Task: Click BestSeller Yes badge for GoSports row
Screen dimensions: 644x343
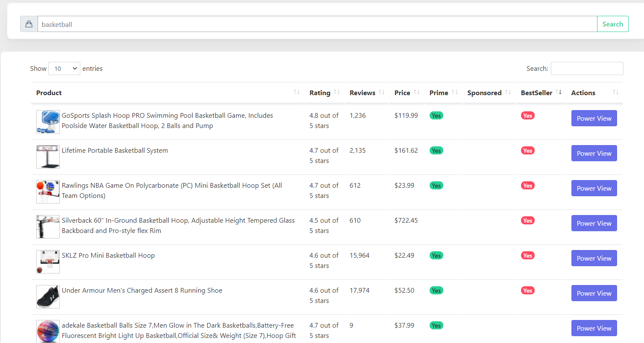Action: point(527,116)
